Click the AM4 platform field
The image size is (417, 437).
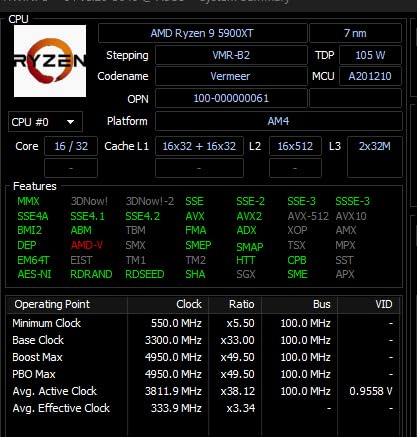point(279,121)
